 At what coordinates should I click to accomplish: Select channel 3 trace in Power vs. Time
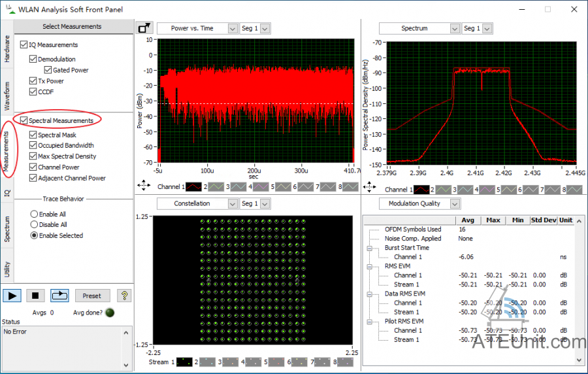pyautogui.click(x=238, y=187)
